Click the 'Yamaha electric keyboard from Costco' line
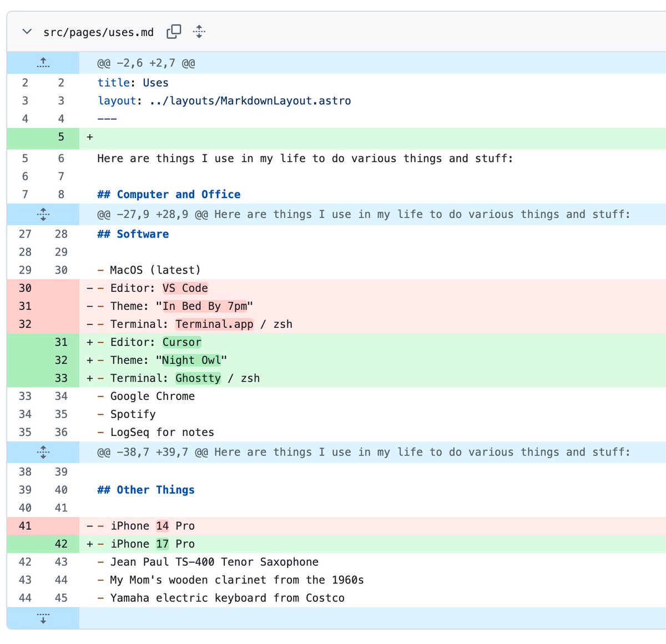The image size is (666, 644). click(x=221, y=598)
